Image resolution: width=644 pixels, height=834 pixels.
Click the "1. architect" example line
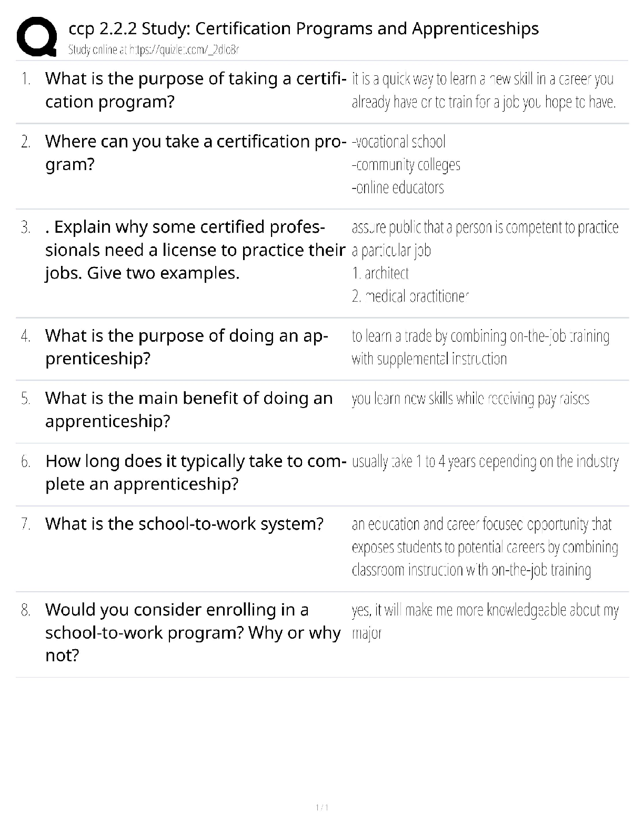(x=380, y=273)
